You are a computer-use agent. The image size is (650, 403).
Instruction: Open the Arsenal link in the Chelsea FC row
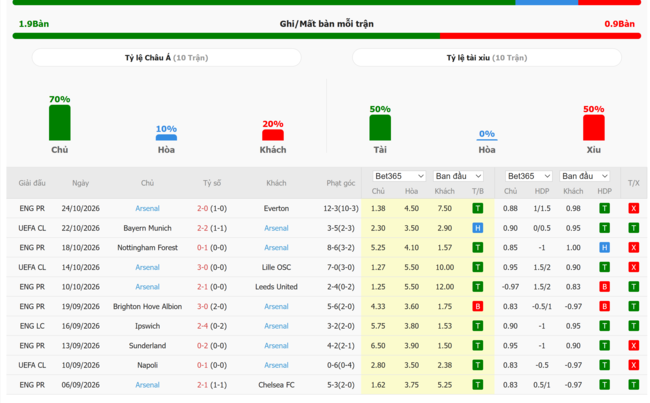[147, 385]
